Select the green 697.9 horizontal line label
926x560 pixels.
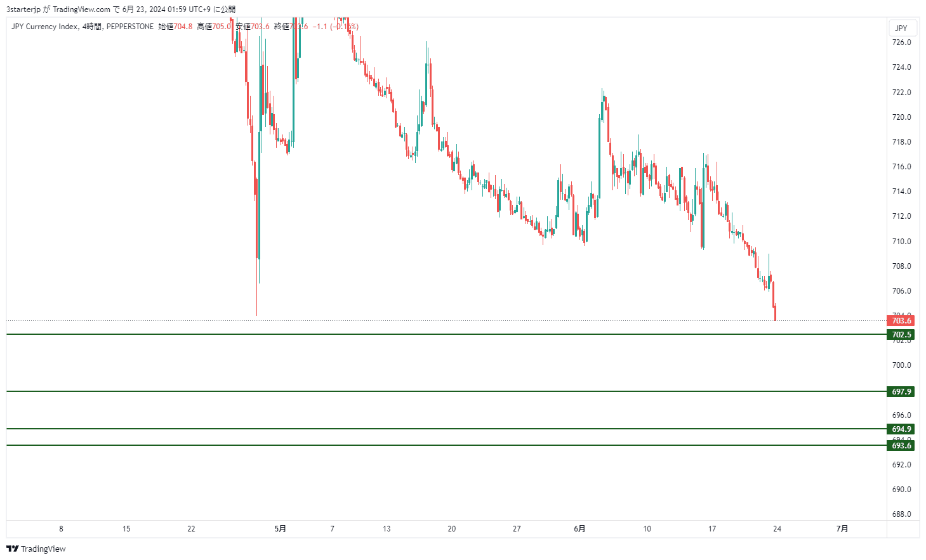[901, 392]
